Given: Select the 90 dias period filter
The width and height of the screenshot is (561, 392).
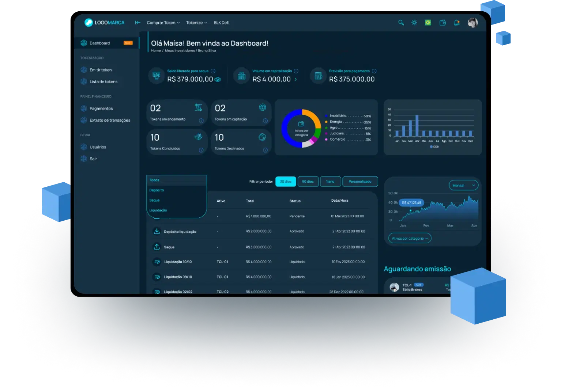Looking at the screenshot, I should 308,182.
